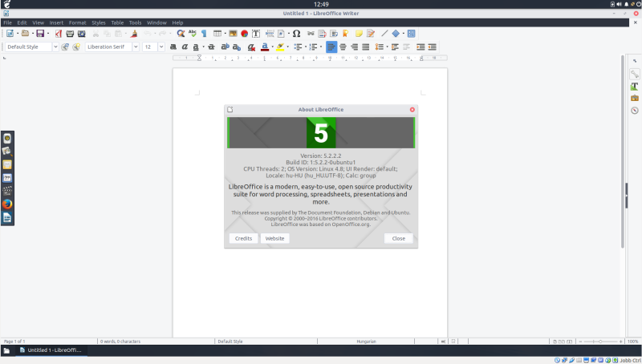Toggle Italic formatting
This screenshot has width=642, height=364.
185,47
